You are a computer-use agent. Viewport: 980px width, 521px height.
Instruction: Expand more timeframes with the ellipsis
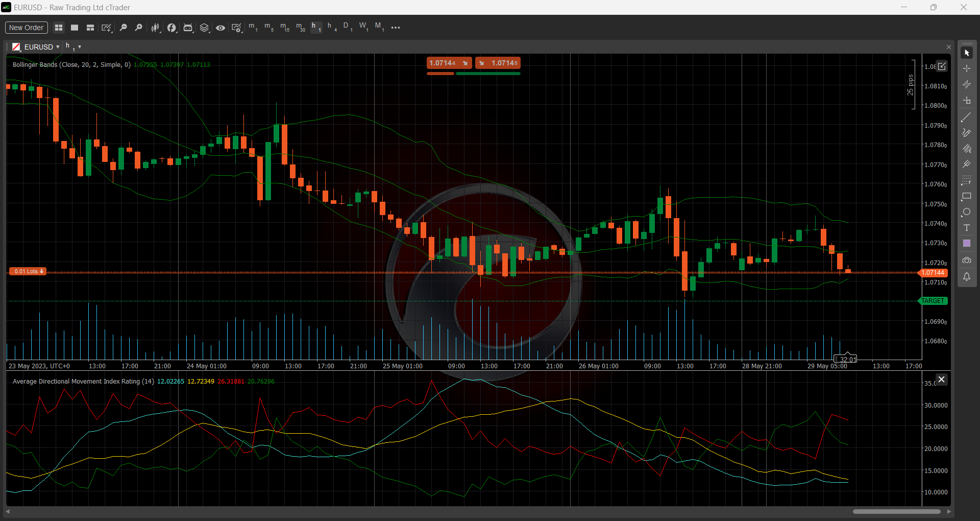396,28
